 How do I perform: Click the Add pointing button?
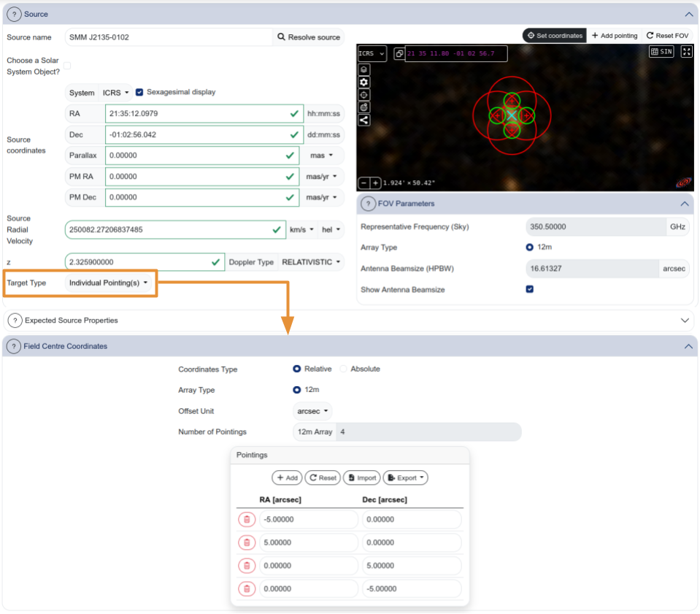pos(614,36)
